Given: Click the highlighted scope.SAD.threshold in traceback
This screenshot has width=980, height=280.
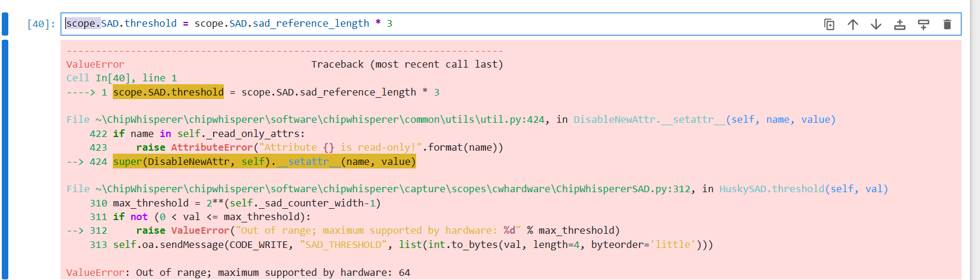Looking at the screenshot, I should coord(168,92).
